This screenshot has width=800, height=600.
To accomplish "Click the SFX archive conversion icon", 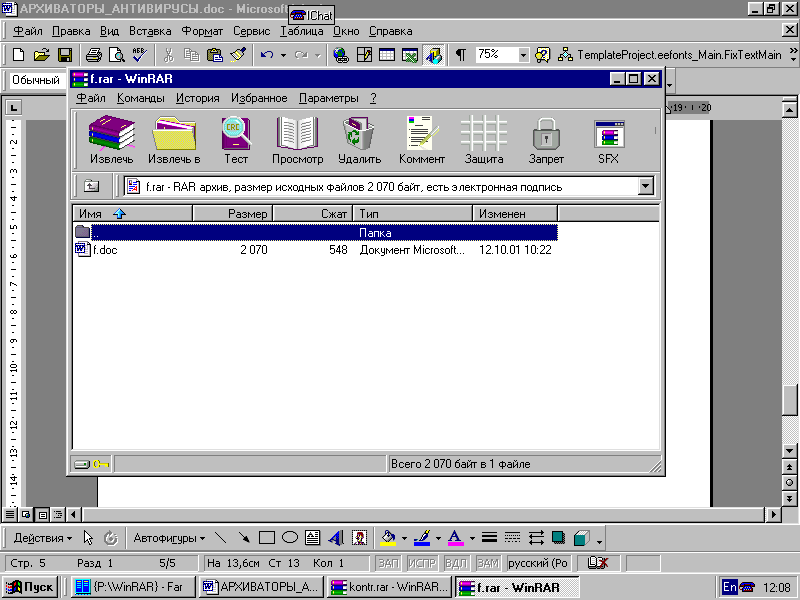I will pyautogui.click(x=609, y=140).
